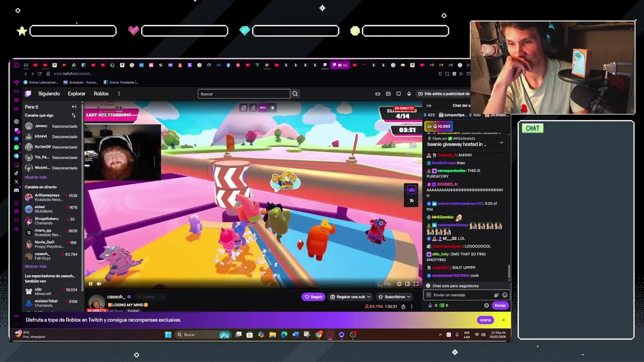Image resolution: width=644 pixels, height=362 pixels.
Task: Open Instagram in browser sidebar
Action: 17,164
